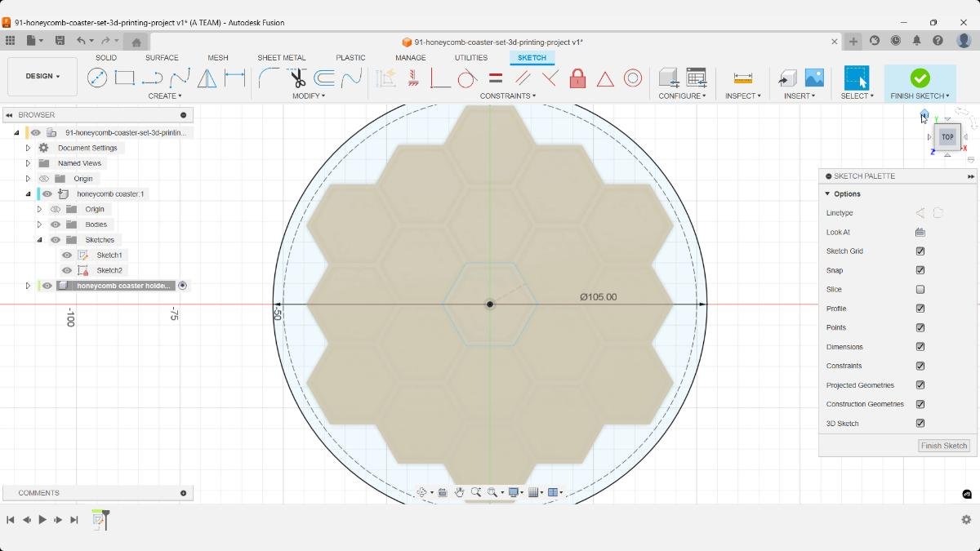This screenshot has height=551, width=980.
Task: Click the Ø105.00 dimension label
Action: point(599,296)
